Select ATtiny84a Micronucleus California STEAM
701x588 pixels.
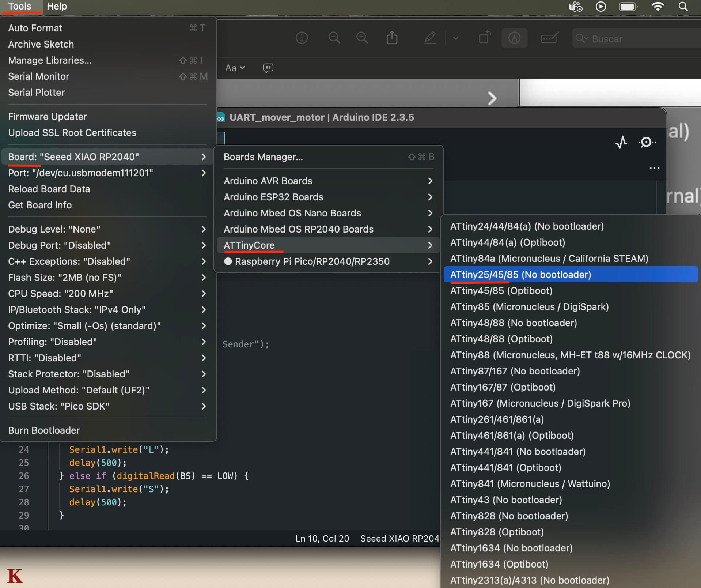click(x=571, y=259)
